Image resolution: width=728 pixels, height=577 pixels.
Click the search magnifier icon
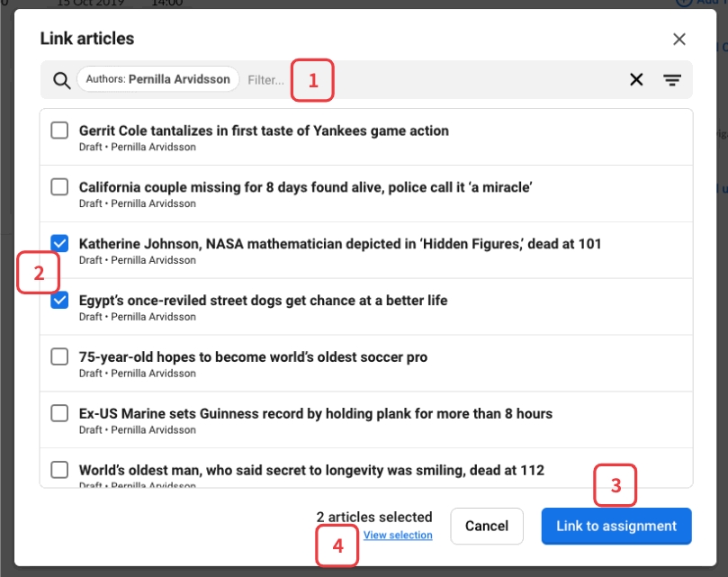coord(61,80)
